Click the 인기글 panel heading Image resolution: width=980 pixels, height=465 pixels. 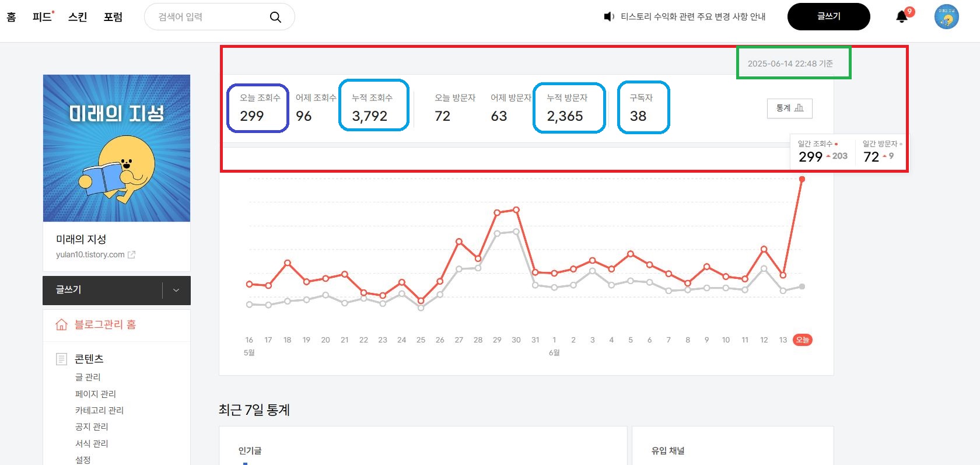[250, 450]
